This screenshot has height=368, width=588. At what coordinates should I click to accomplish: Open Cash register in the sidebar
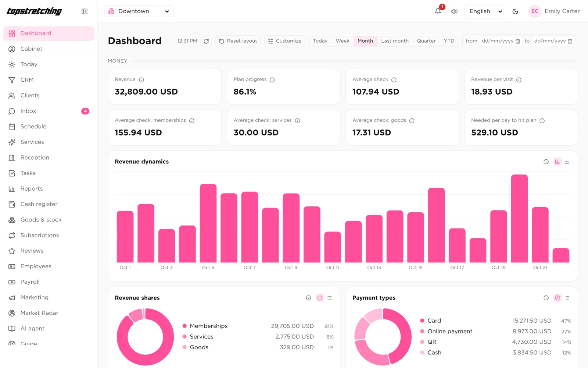point(49,204)
